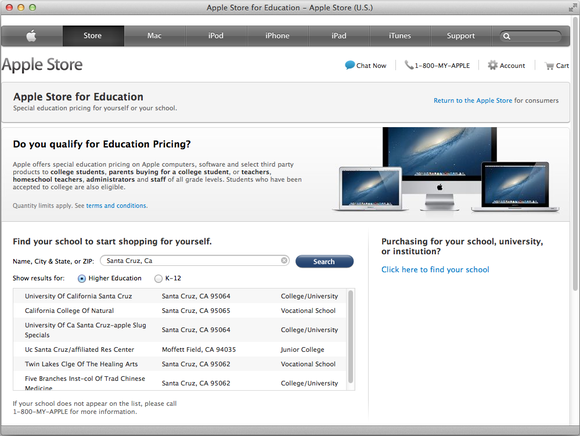Viewport: 580px width, 436px height.
Task: Open the terms and conditions link
Action: click(116, 206)
